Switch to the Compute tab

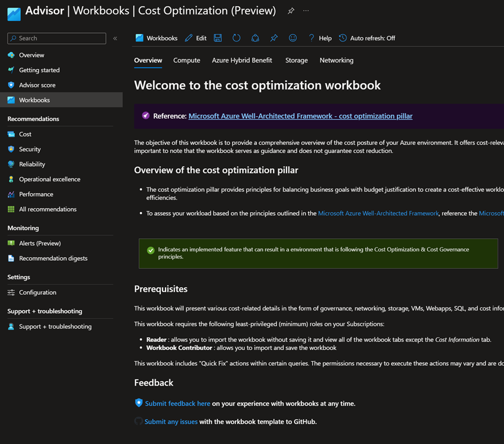pos(186,60)
